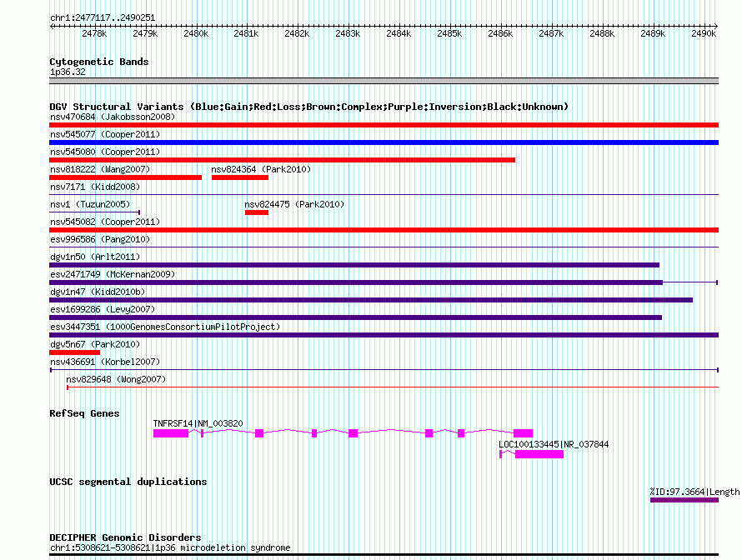Select the large first exon of TNFRSF14
The image size is (742, 560).
pyautogui.click(x=171, y=433)
